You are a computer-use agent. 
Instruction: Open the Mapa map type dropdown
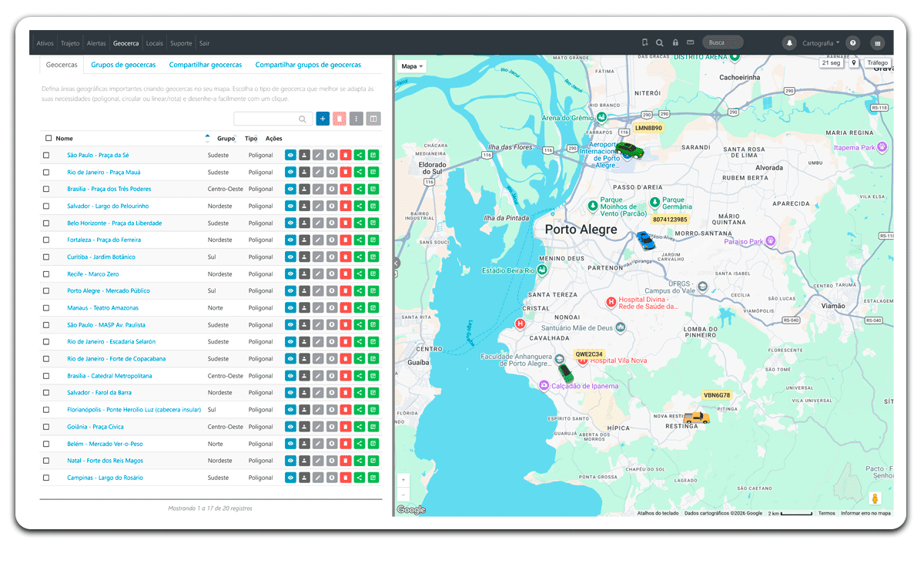click(x=413, y=66)
